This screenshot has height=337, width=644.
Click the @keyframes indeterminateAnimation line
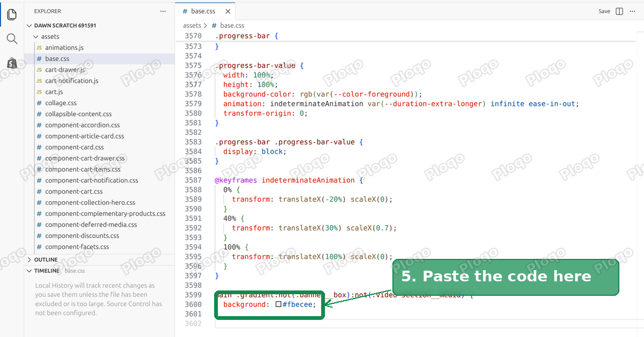[x=289, y=180]
